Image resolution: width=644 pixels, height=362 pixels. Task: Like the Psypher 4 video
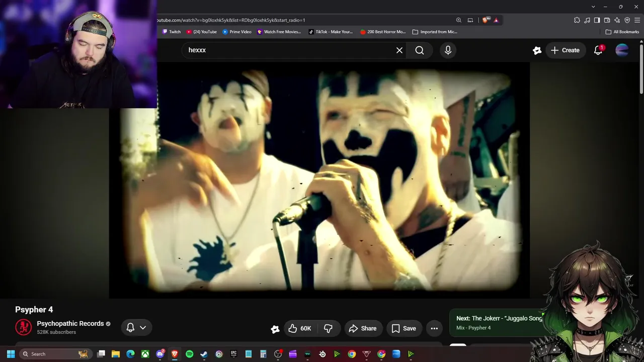[x=300, y=328]
